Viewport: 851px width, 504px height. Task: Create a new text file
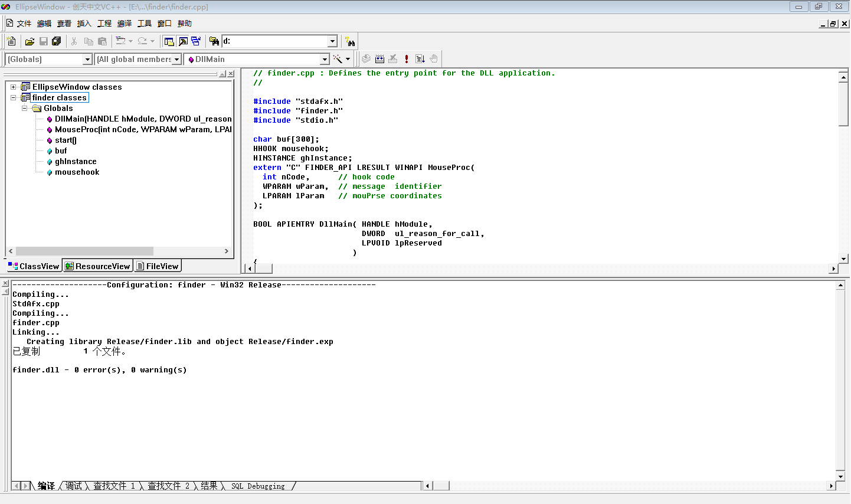11,41
